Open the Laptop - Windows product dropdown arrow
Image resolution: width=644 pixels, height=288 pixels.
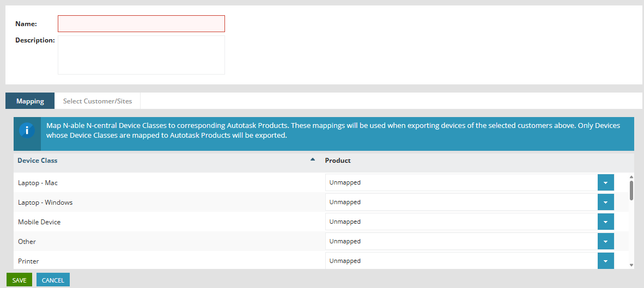pos(605,203)
